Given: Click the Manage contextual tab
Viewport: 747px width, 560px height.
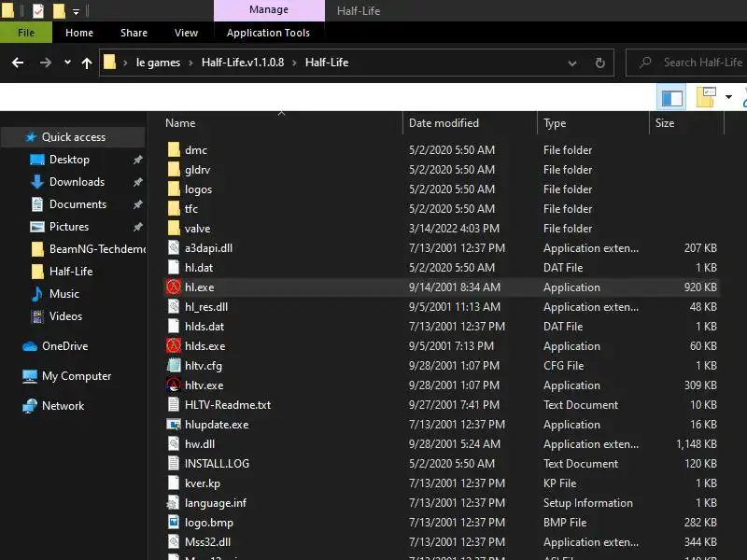Looking at the screenshot, I should coord(269,10).
